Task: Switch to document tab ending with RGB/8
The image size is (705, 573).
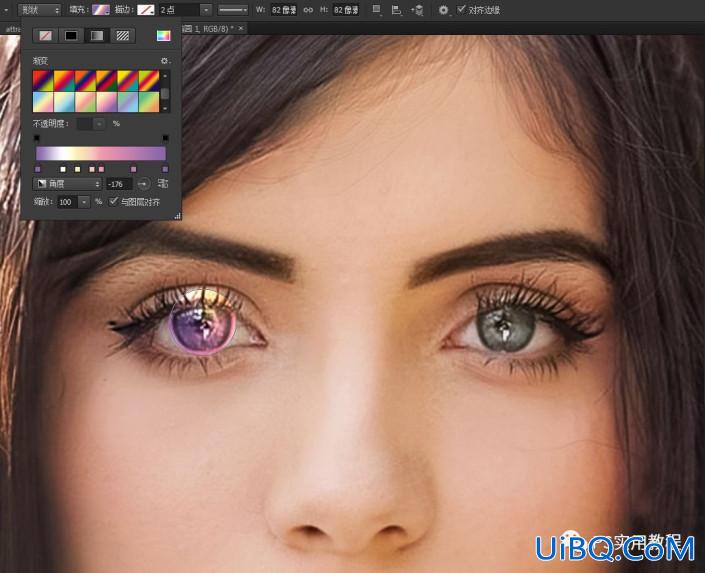Action: pyautogui.click(x=208, y=28)
